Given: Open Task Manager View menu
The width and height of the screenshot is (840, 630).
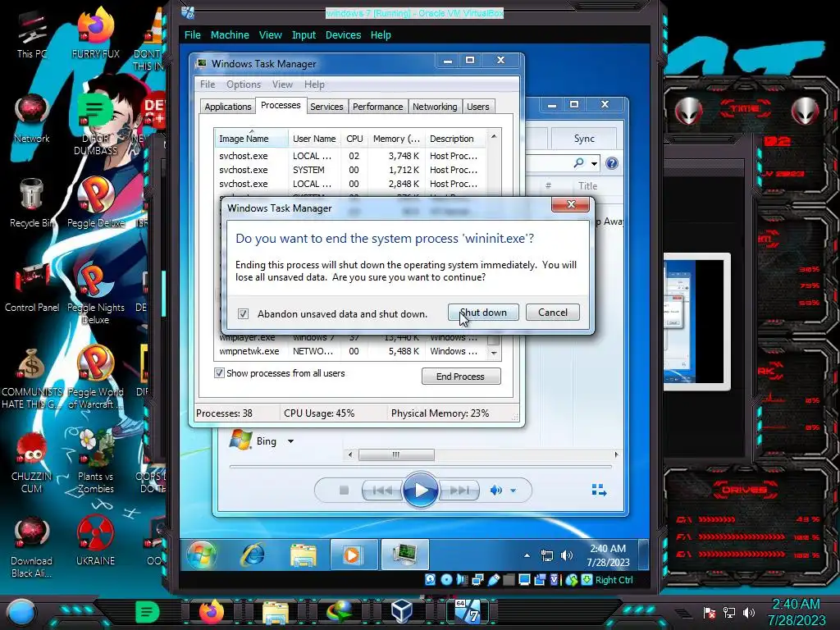Looking at the screenshot, I should (x=282, y=84).
